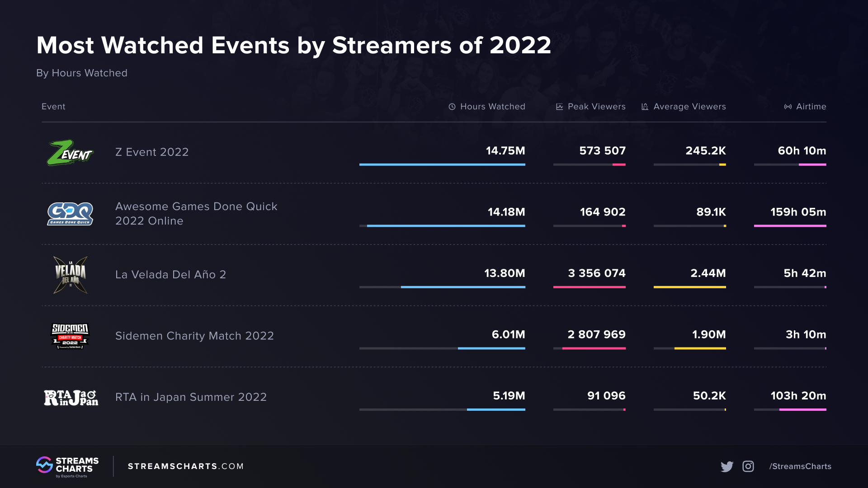The height and width of the screenshot is (488, 868).
Task: Click the 5h 42m airtime value
Action: point(805,273)
